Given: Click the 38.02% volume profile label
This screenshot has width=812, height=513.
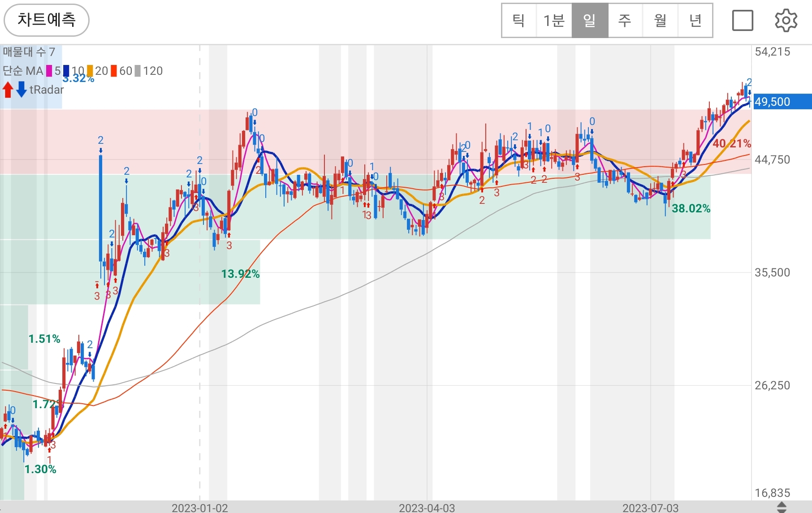Looking at the screenshot, I should coord(691,208).
